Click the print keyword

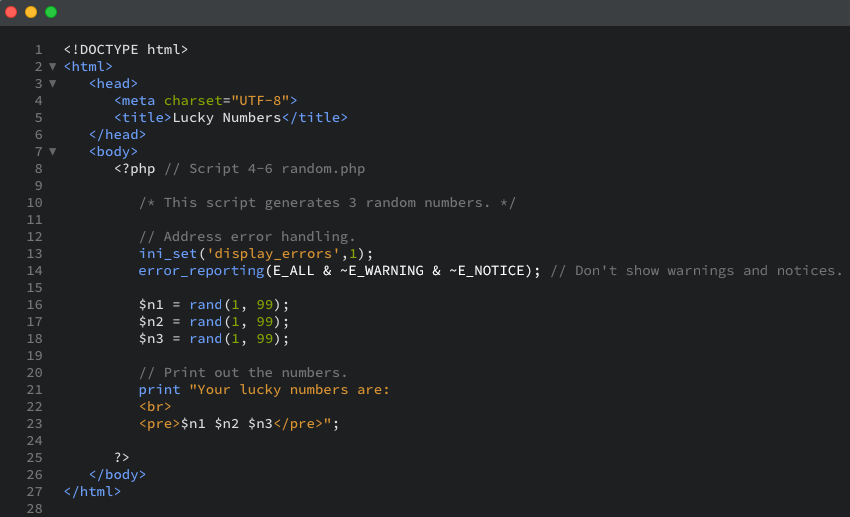pos(159,390)
